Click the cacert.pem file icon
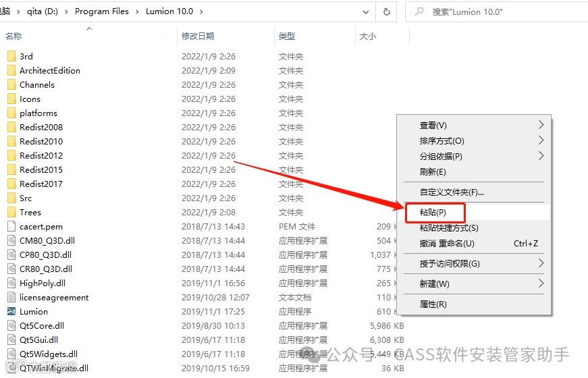The image size is (588, 378). point(11,227)
